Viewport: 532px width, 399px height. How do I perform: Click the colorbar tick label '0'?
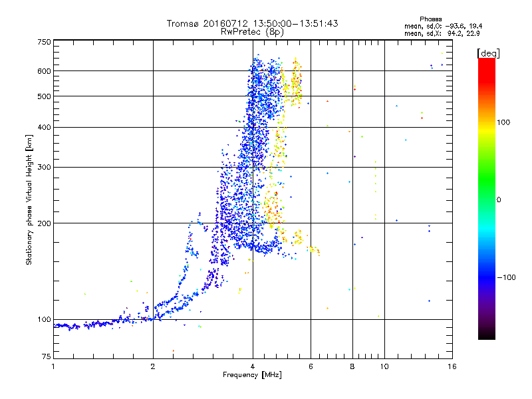coord(499,200)
